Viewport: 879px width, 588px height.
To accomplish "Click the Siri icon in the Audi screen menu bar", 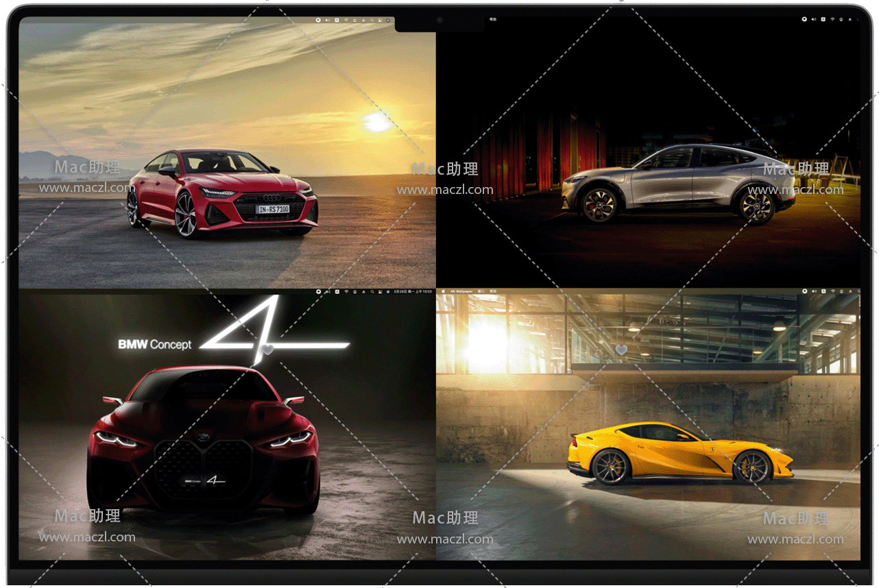I will (387, 21).
